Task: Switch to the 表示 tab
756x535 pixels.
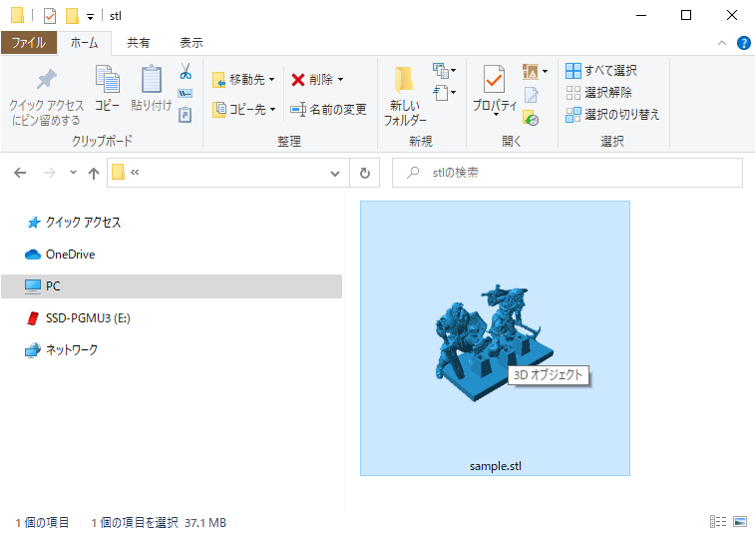Action: (191, 43)
